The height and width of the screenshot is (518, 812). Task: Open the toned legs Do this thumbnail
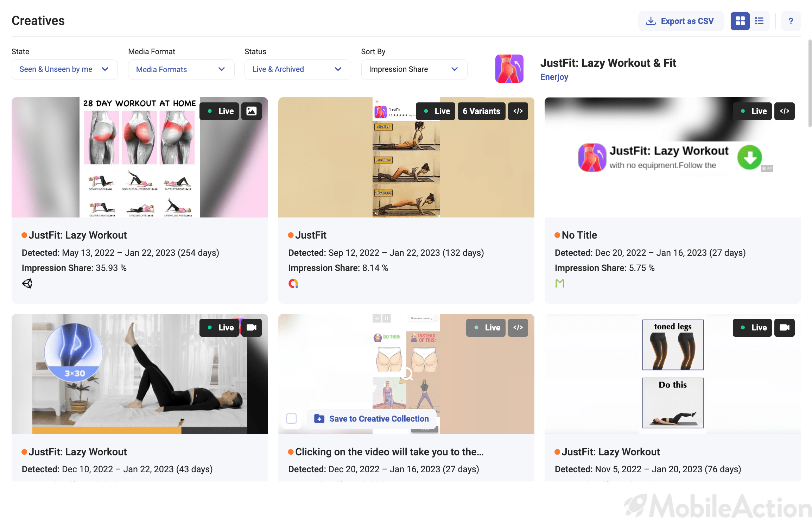[673, 374]
